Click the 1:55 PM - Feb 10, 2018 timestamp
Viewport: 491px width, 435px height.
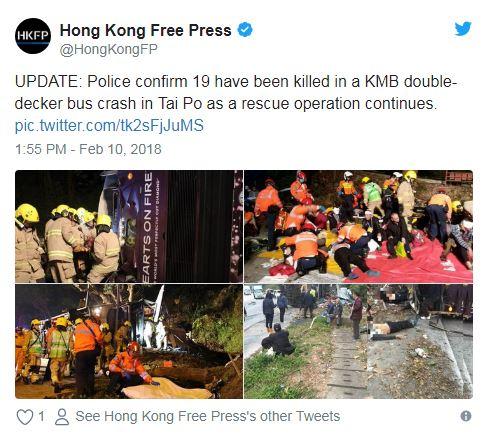[x=88, y=149]
